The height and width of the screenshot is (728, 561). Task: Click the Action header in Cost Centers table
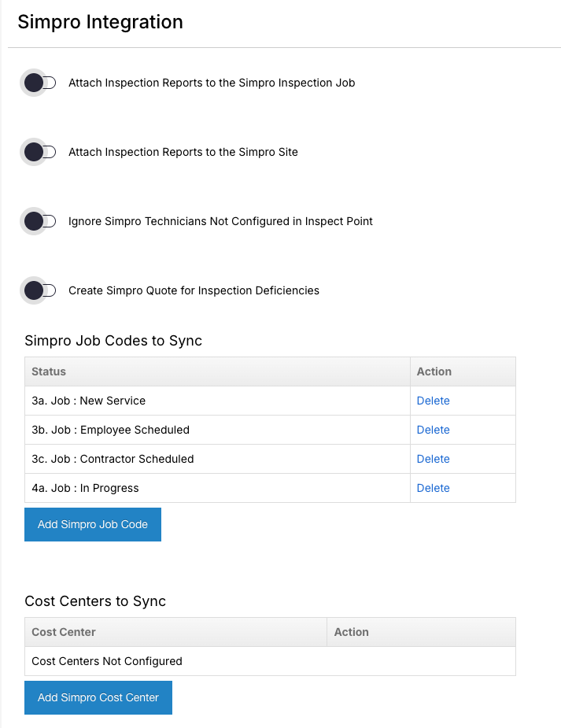tap(352, 632)
